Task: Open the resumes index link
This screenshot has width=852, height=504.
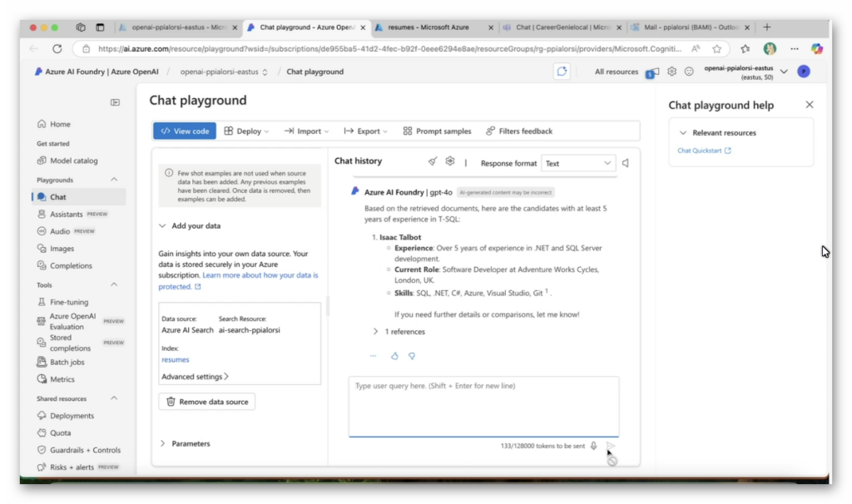Action: (x=175, y=359)
